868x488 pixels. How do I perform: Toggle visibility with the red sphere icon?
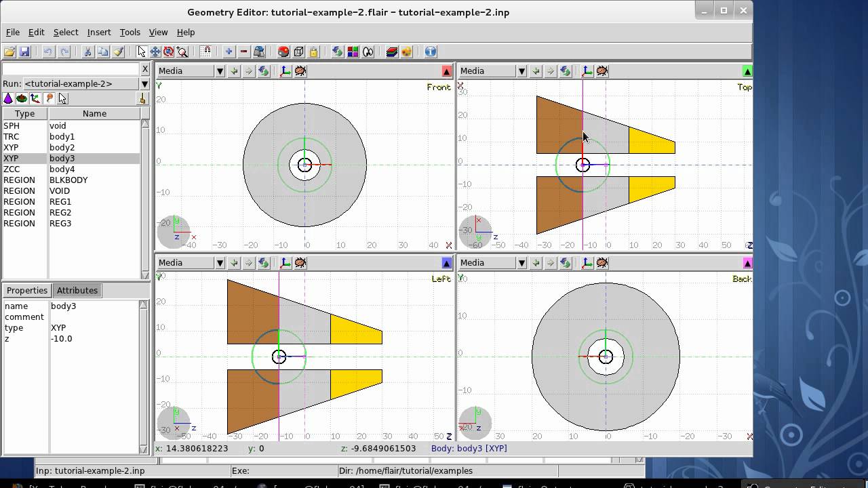(283, 52)
